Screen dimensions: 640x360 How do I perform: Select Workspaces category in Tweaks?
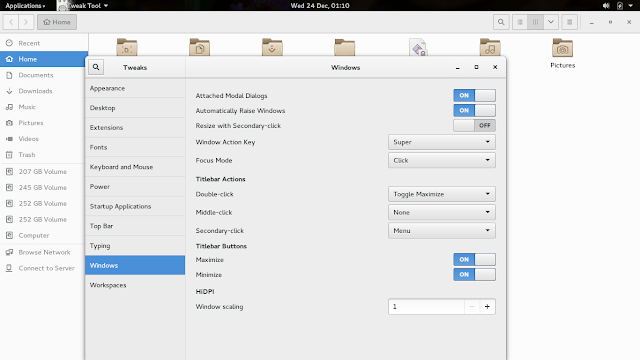135,285
